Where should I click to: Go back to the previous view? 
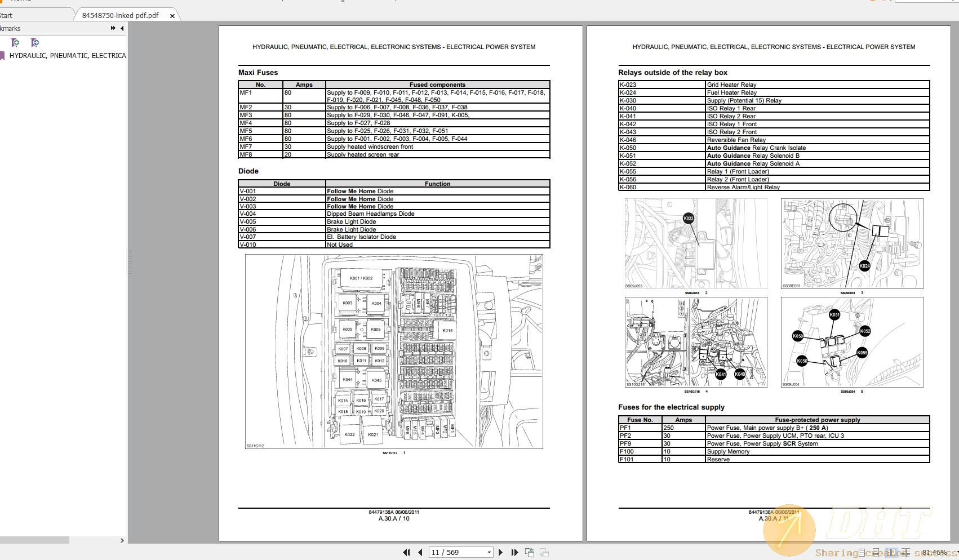tap(530, 552)
